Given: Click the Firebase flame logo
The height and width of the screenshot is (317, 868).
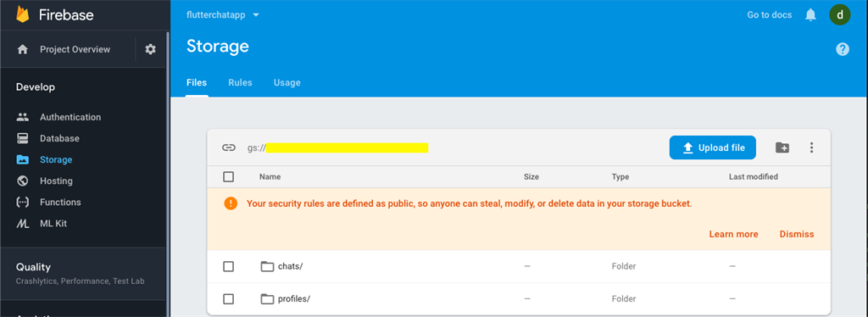Looking at the screenshot, I should coord(22,15).
